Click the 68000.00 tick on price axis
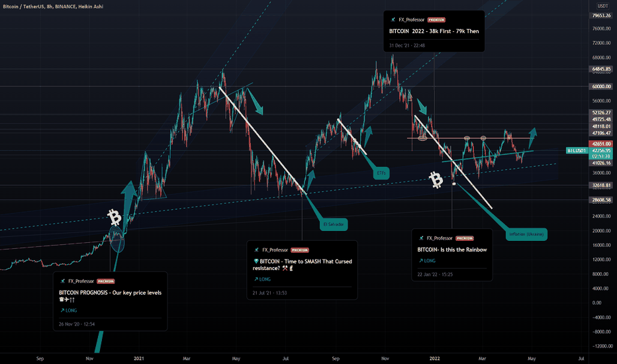 (601, 58)
